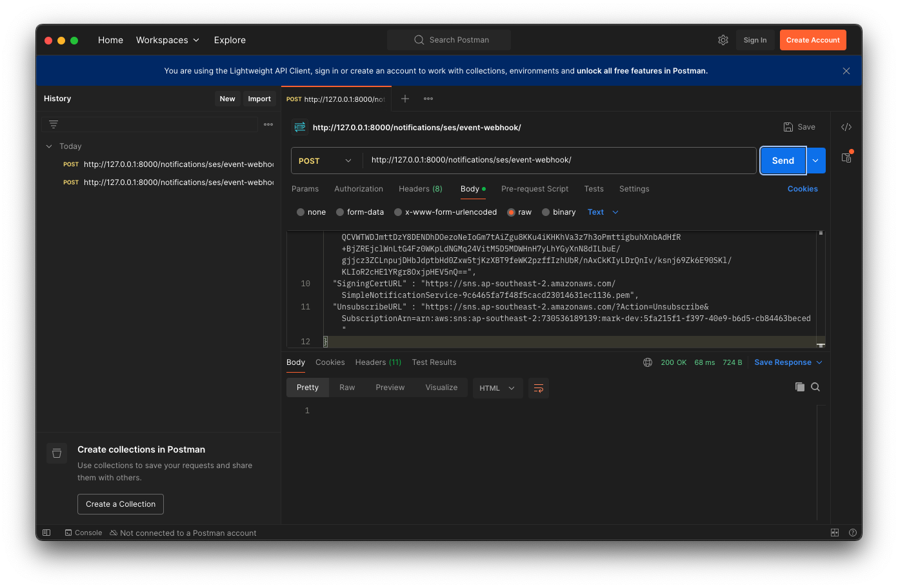Viewport: 898px width, 588px height.
Task: Toggle the sidebar icon in status bar
Action: (46, 533)
